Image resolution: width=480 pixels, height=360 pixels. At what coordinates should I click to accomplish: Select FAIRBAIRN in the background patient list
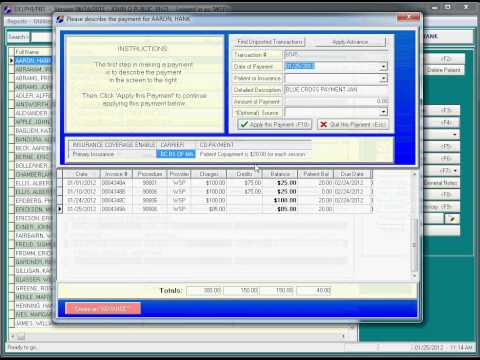click(33, 236)
